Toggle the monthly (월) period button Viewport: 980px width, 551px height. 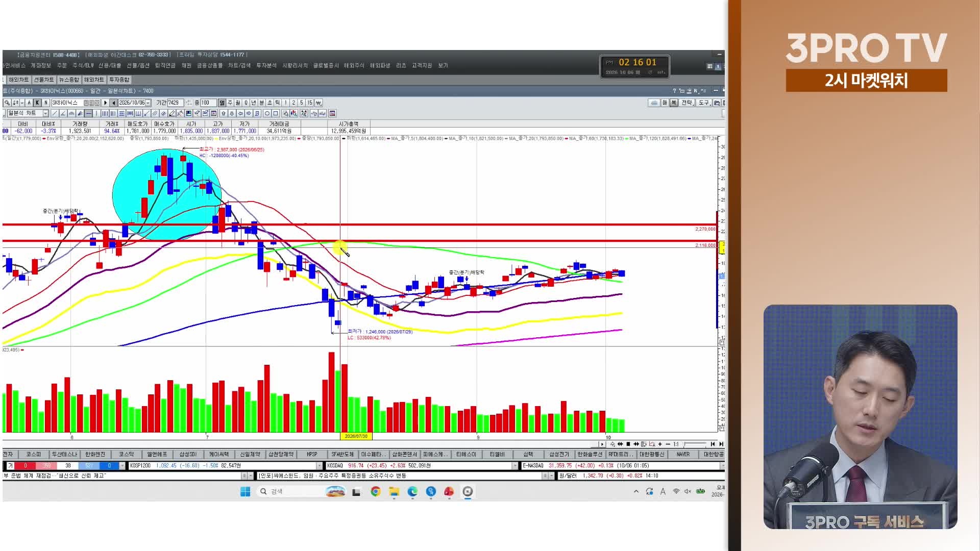tap(238, 103)
